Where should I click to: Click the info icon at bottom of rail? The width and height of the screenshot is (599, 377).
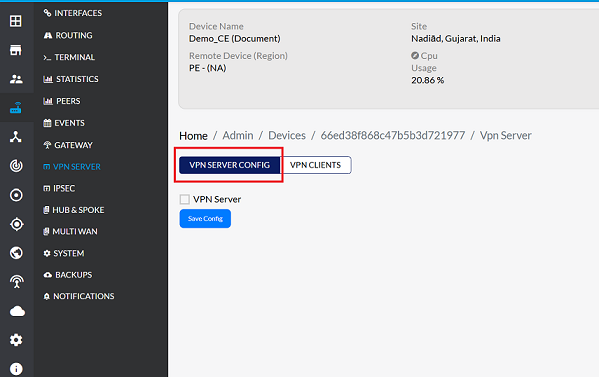16,369
